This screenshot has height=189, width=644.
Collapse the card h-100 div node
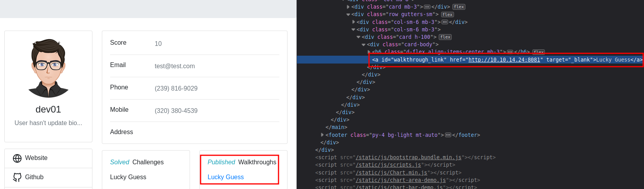pos(358,37)
